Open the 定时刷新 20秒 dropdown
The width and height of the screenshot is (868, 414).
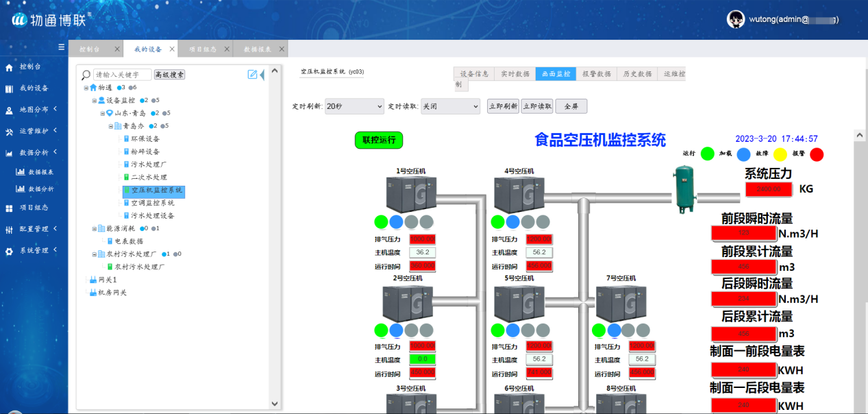354,106
